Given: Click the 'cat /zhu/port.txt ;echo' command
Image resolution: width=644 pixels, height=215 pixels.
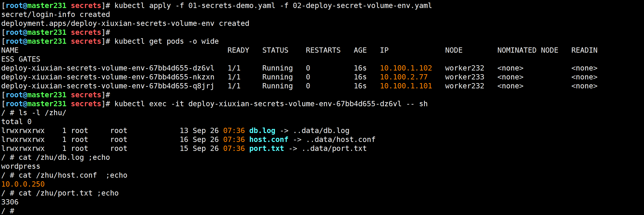Looking at the screenshot, I should (x=69, y=193).
